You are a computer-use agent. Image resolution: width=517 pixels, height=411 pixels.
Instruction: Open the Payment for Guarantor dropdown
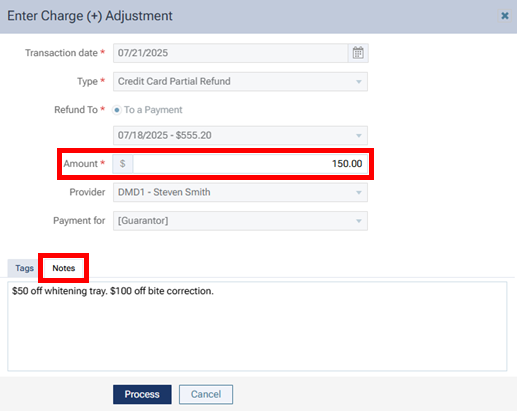(x=240, y=221)
